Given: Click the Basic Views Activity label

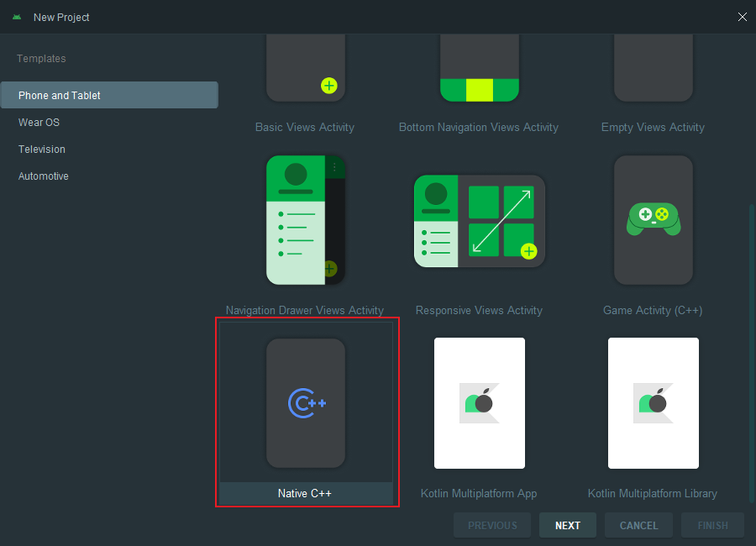Looking at the screenshot, I should coord(305,128).
